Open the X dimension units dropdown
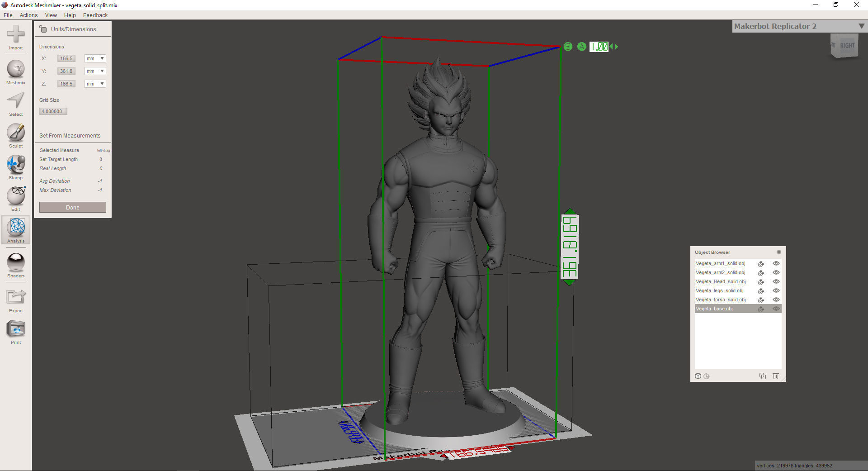The image size is (868, 471). [95, 58]
